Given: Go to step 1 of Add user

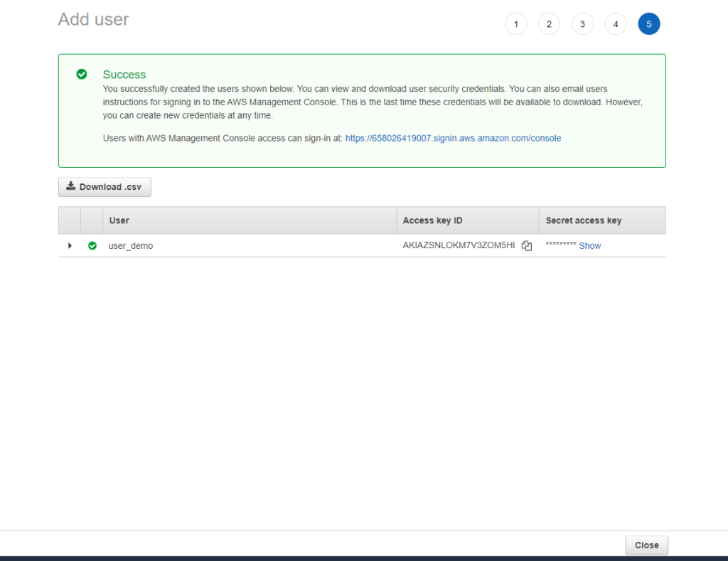Looking at the screenshot, I should [x=515, y=24].
